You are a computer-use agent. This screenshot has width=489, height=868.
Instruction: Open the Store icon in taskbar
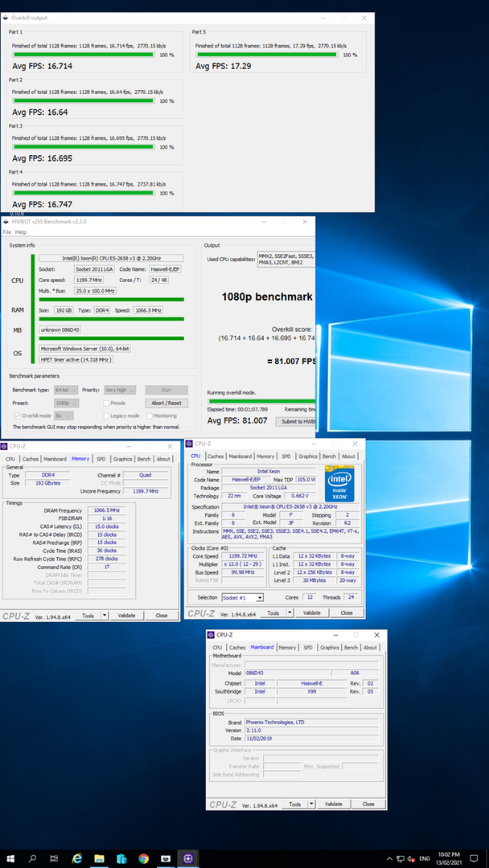[121, 858]
